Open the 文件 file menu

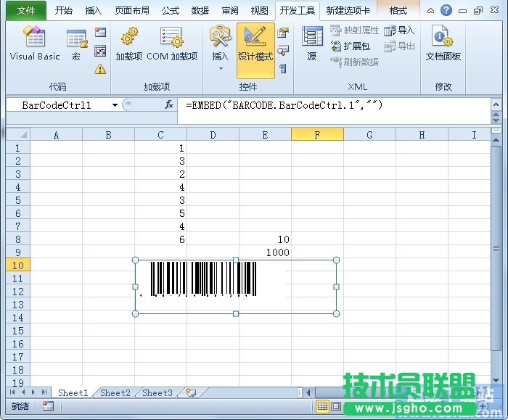point(26,11)
